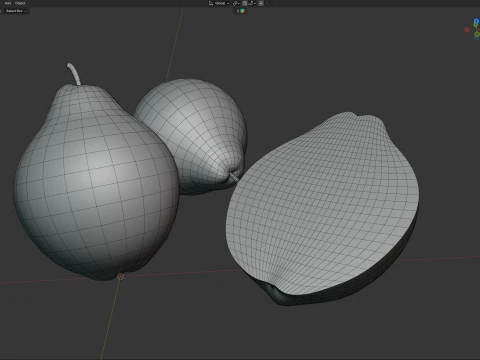Open the Global transform orientation dropdown
The width and height of the screenshot is (480, 360).
coord(219,3)
